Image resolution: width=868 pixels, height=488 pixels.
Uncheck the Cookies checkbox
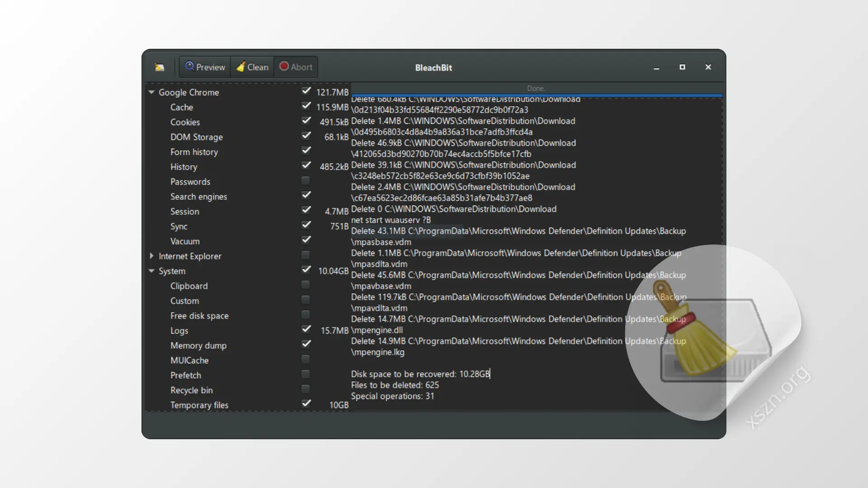[x=306, y=121]
